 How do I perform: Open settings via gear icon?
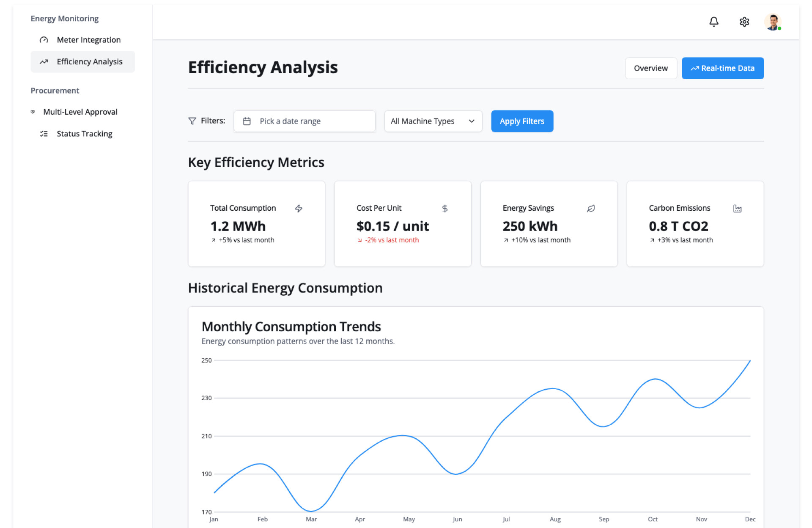pos(744,22)
